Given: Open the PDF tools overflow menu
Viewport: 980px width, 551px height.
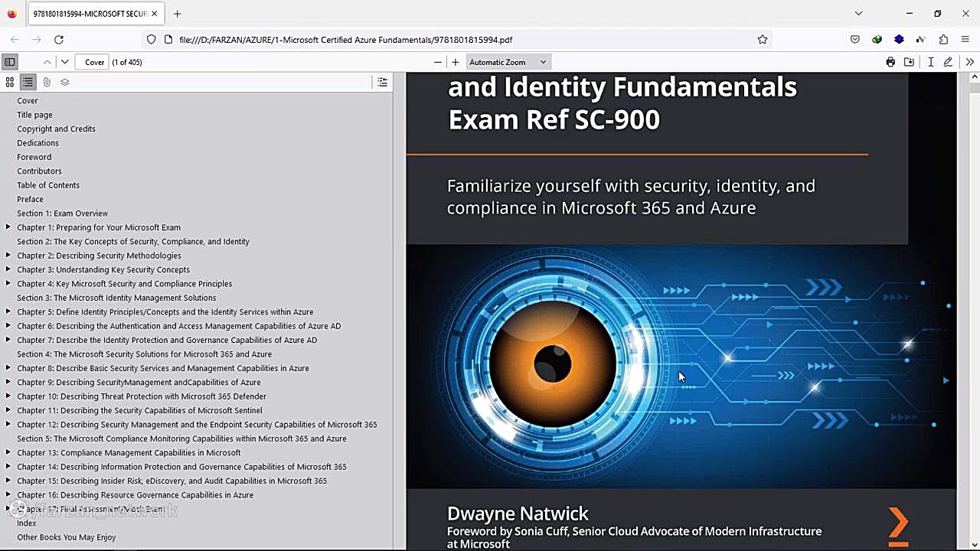Looking at the screenshot, I should point(969,62).
